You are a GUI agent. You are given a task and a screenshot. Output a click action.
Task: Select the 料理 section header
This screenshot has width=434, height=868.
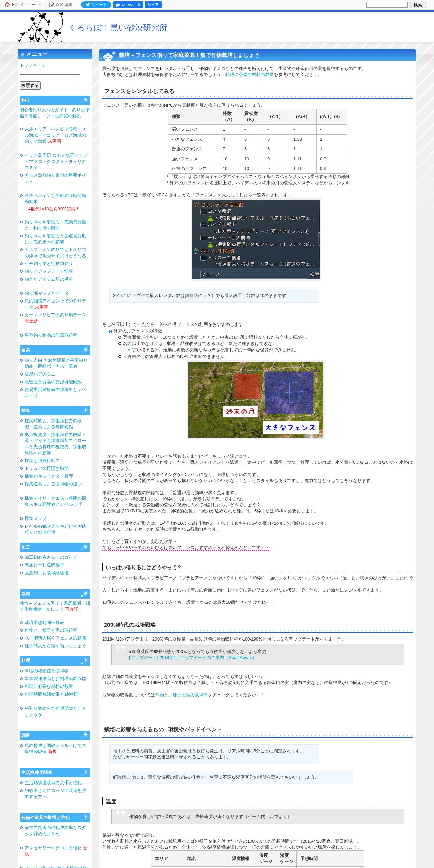(x=55, y=660)
